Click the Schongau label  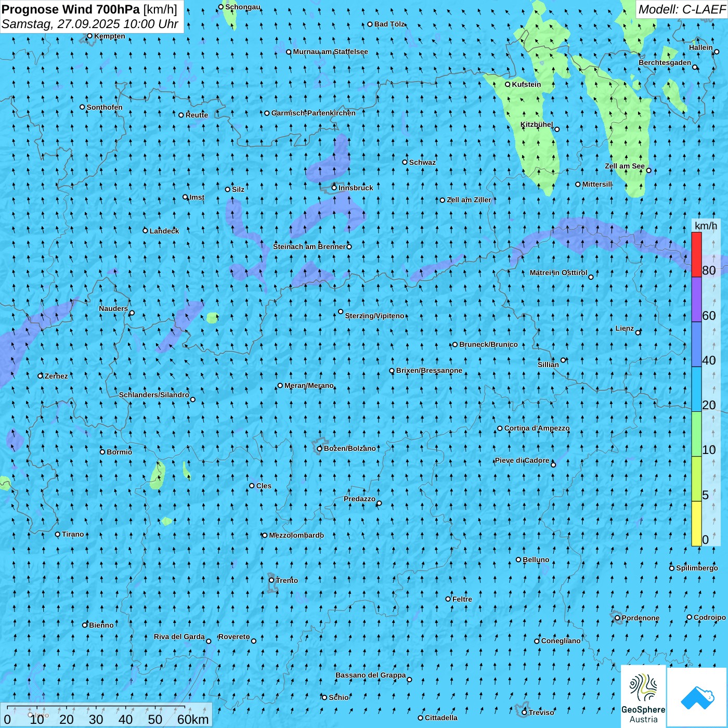click(243, 7)
